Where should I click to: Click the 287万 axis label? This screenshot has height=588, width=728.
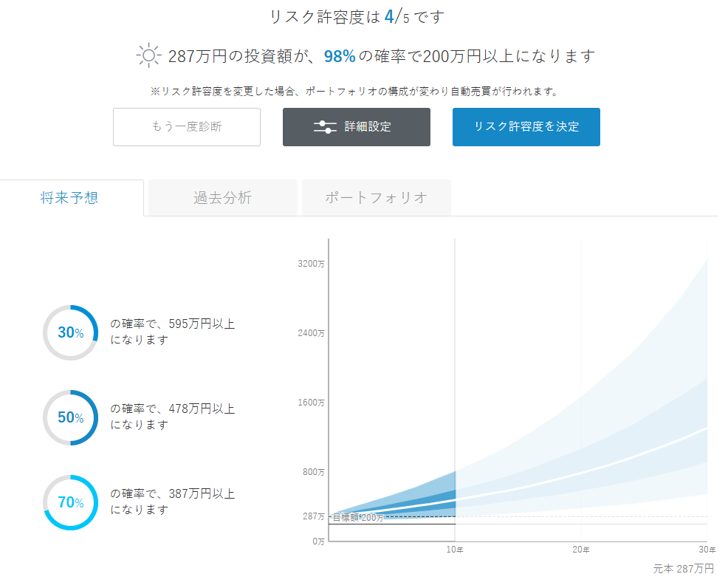point(313,516)
